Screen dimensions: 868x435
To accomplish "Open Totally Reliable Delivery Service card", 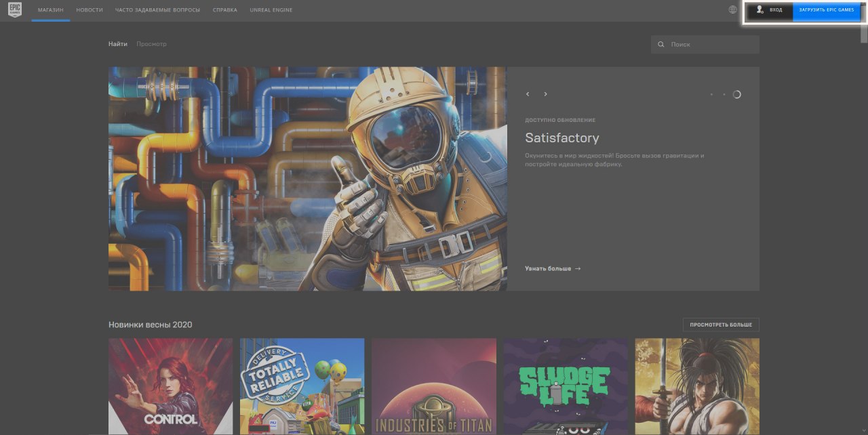I will tap(302, 387).
